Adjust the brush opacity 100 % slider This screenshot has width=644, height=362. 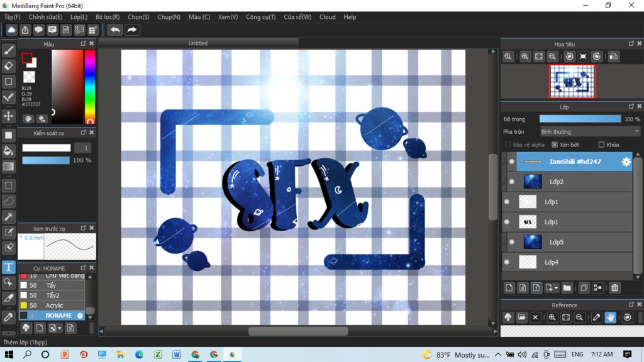(x=45, y=160)
